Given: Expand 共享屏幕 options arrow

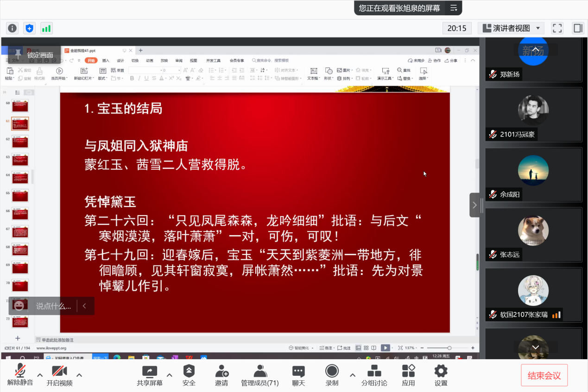Looking at the screenshot, I should click(169, 375).
